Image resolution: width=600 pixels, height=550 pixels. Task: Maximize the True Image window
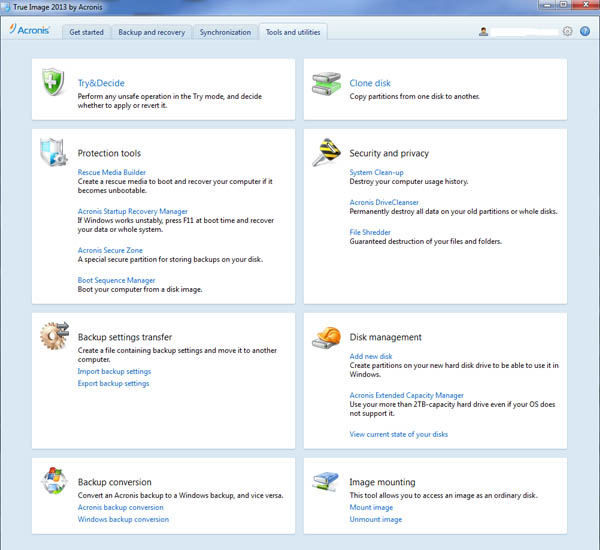564,5
